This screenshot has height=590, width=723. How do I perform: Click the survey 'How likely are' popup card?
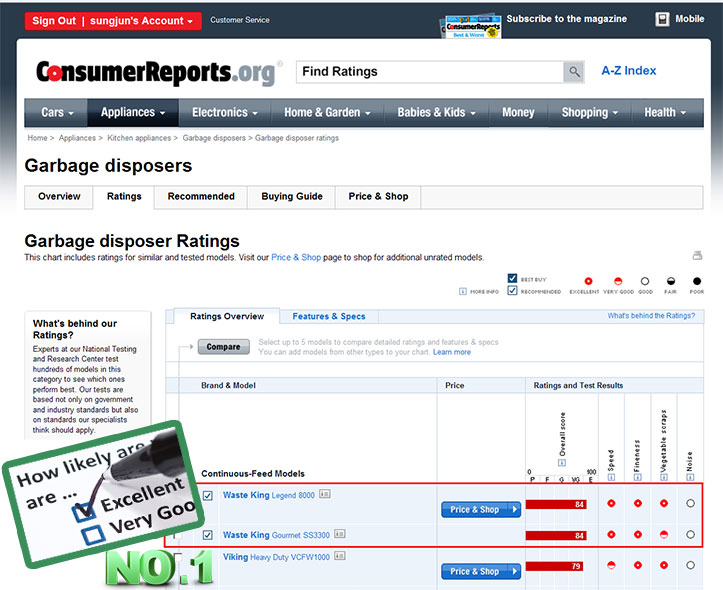click(104, 494)
